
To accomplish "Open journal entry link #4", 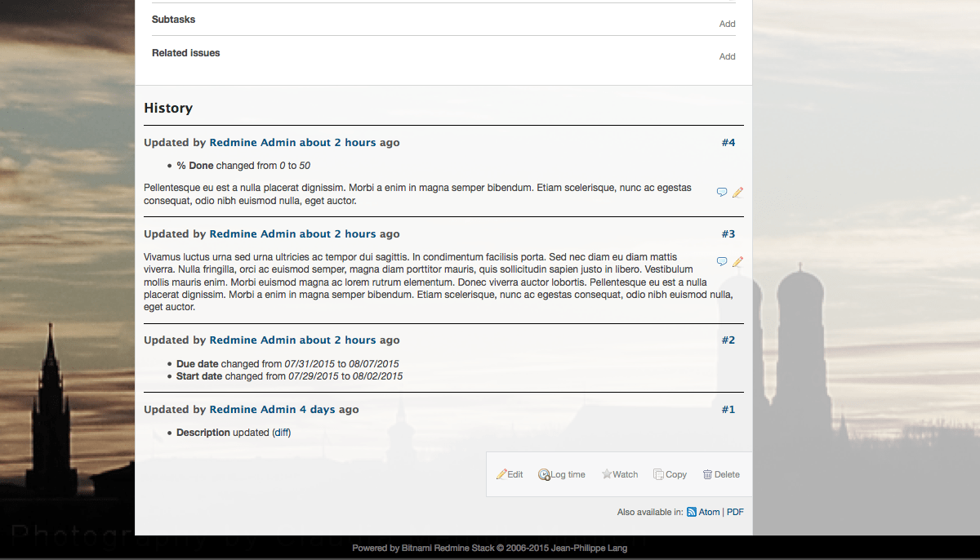I will [x=728, y=143].
